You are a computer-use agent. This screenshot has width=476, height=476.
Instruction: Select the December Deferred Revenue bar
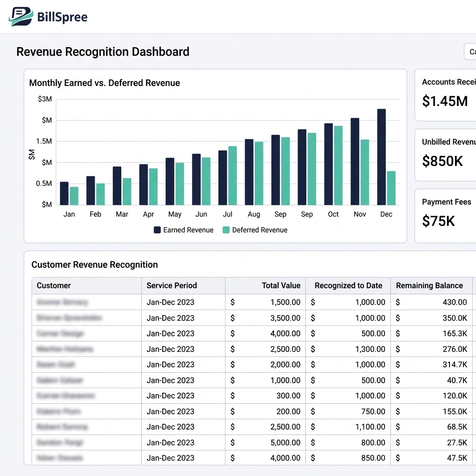tap(391, 188)
